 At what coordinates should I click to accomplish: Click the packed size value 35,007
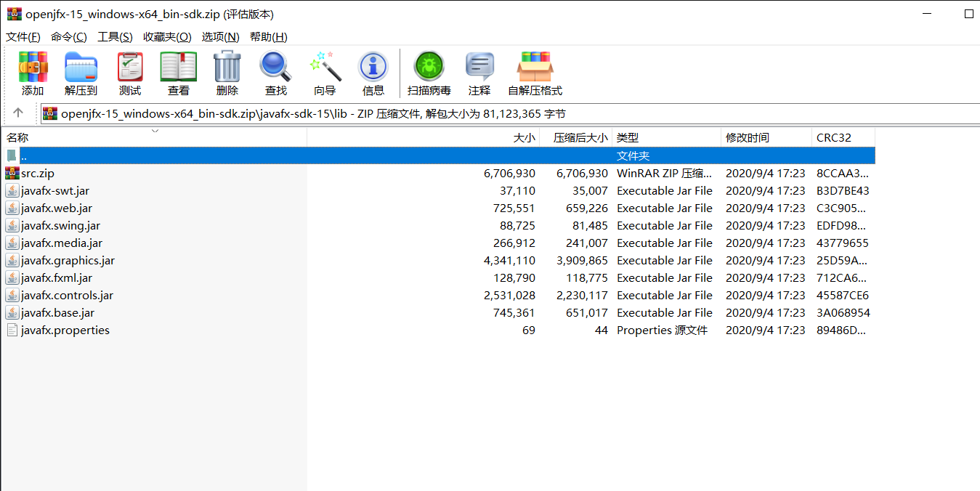pos(590,190)
